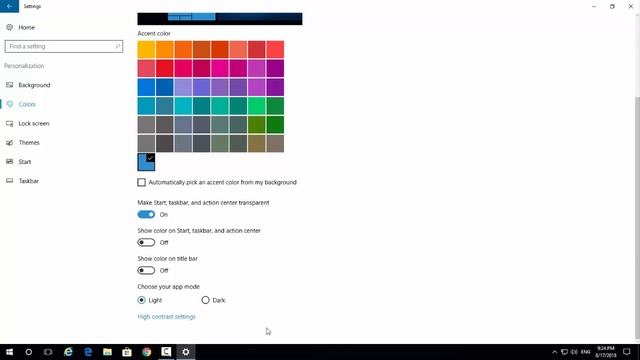Open High contrast settings link

(167, 317)
